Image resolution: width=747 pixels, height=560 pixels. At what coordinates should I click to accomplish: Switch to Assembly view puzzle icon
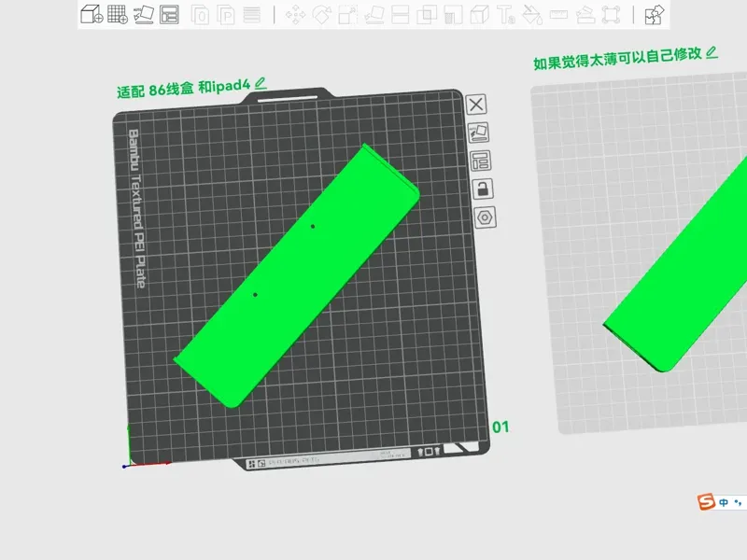pyautogui.click(x=655, y=15)
